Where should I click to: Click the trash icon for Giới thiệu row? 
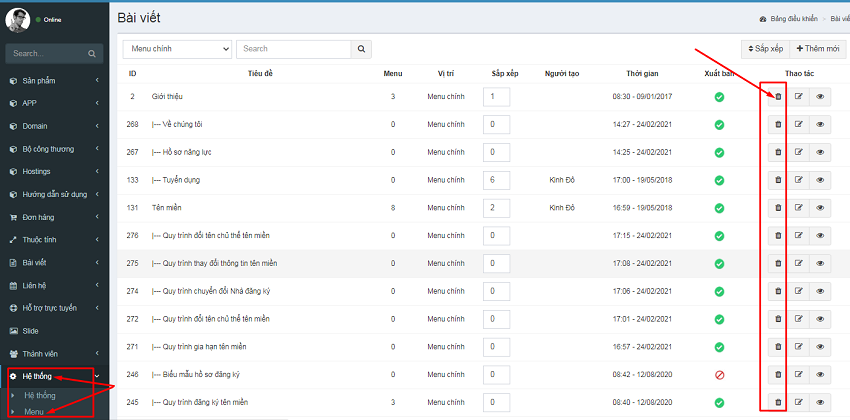tap(777, 96)
